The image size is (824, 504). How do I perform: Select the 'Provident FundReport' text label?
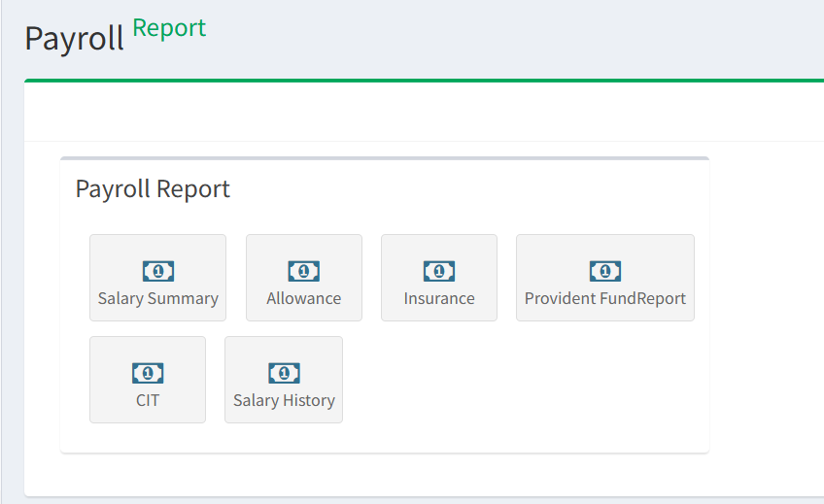click(605, 299)
